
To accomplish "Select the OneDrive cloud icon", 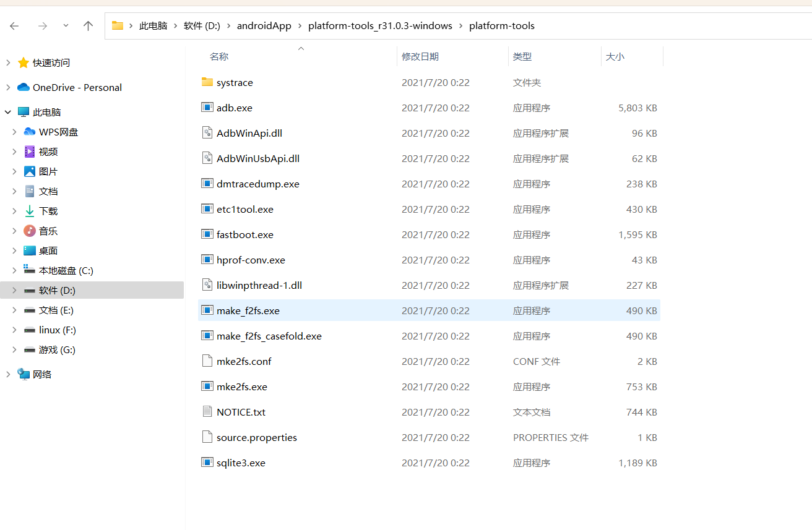I will click(x=24, y=87).
